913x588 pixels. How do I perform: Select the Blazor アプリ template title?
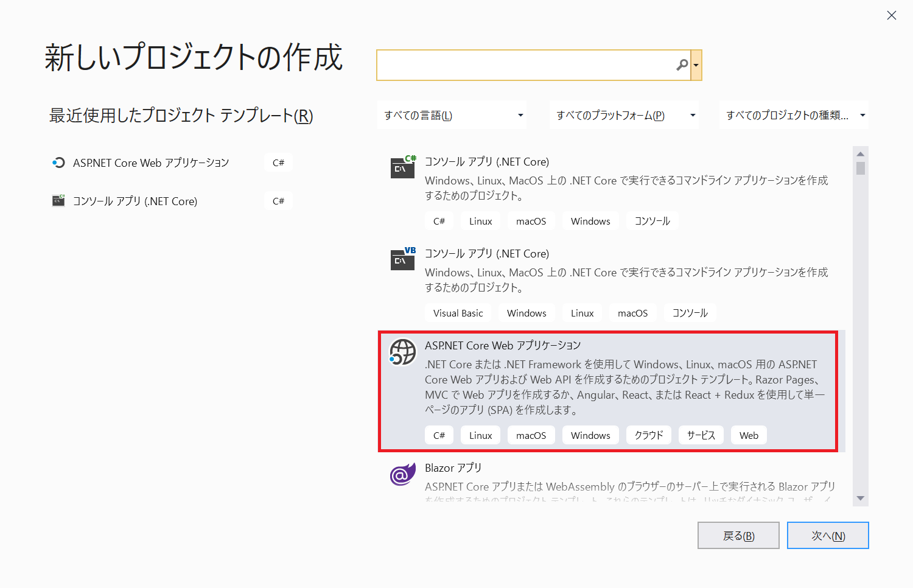453,467
